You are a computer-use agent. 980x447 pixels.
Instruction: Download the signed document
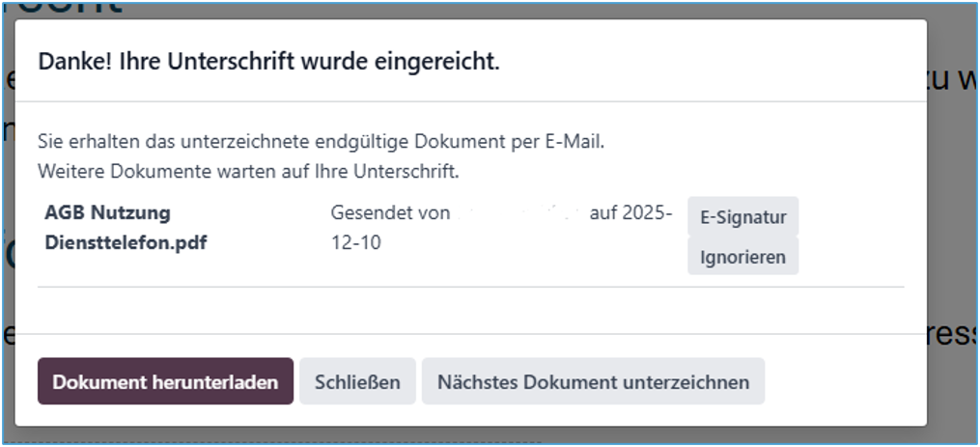click(x=165, y=381)
